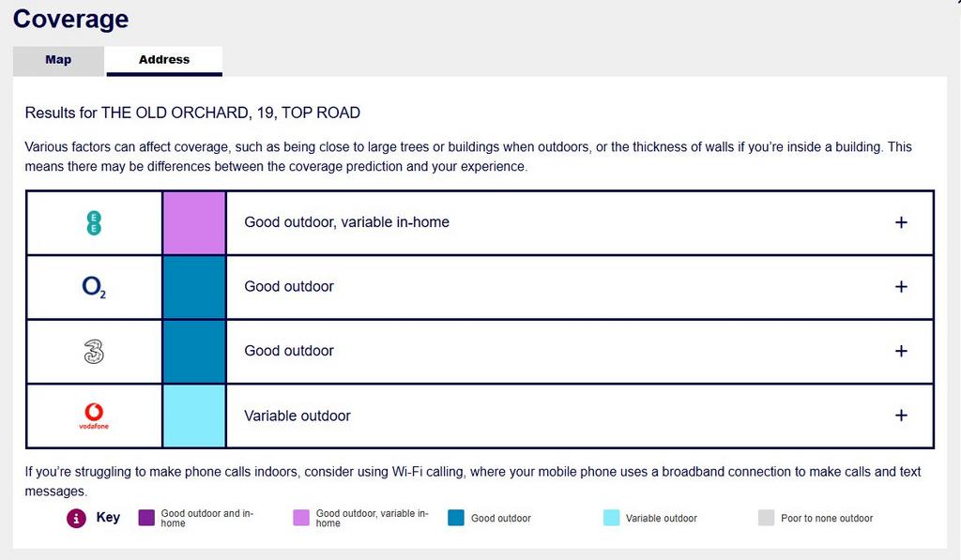Screen dimensions: 961x560
Task: Click the 'Various factors can affect coverage' paragraph
Action: (x=468, y=157)
